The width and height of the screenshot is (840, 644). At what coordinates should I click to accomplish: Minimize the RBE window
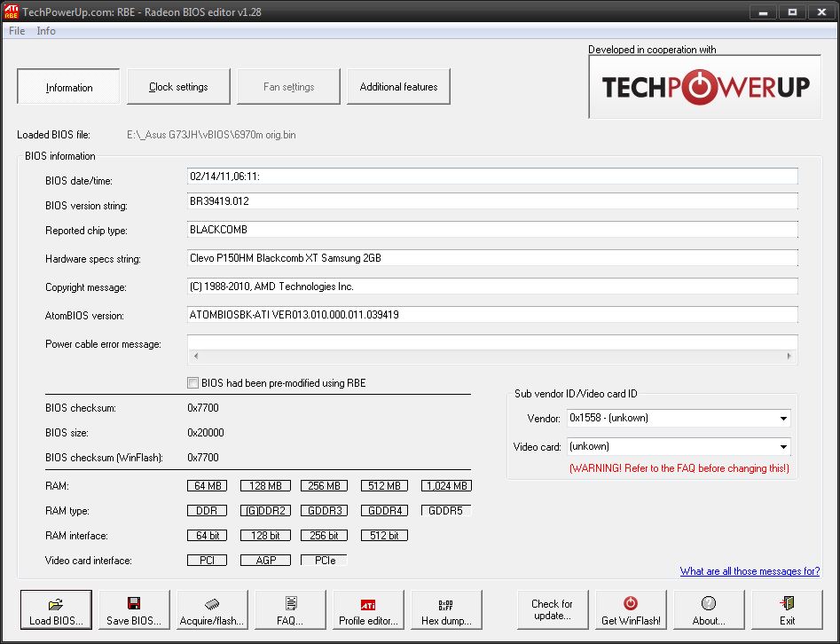763,12
